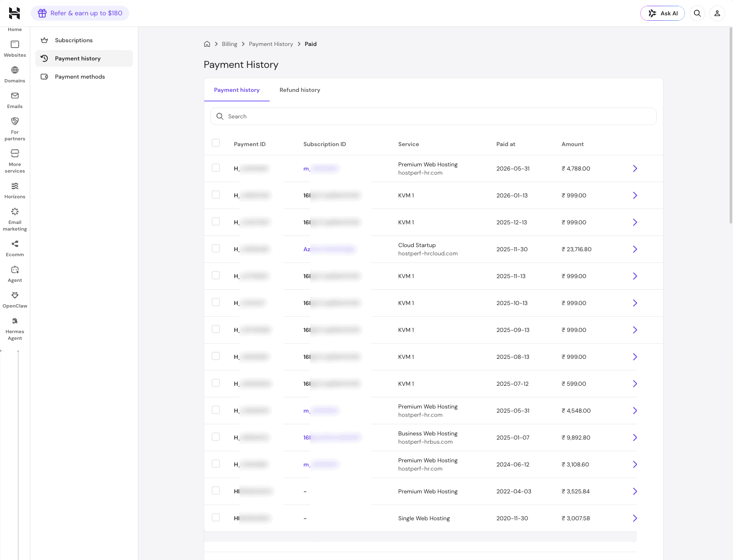Click the Amount column header

[x=572, y=144]
